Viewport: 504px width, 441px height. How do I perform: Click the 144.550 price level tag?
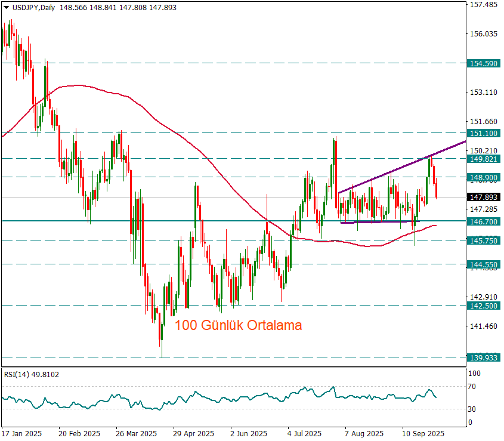[x=484, y=264]
